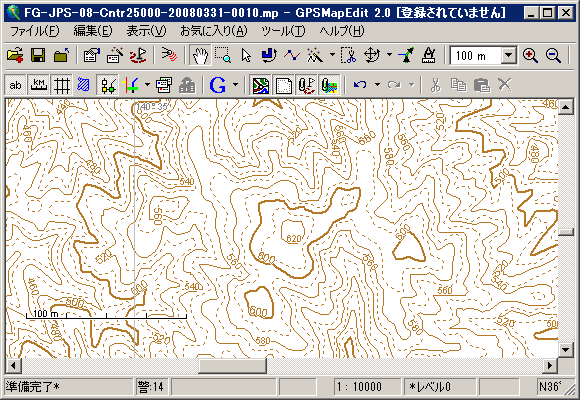Click the stacked windows object list icon
The image size is (580, 400).
tap(164, 85)
